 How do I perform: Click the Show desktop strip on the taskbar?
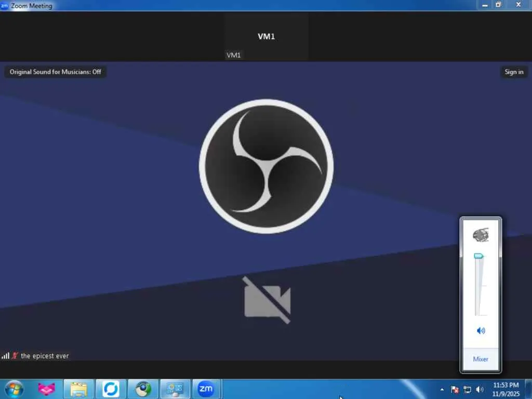tap(528, 389)
